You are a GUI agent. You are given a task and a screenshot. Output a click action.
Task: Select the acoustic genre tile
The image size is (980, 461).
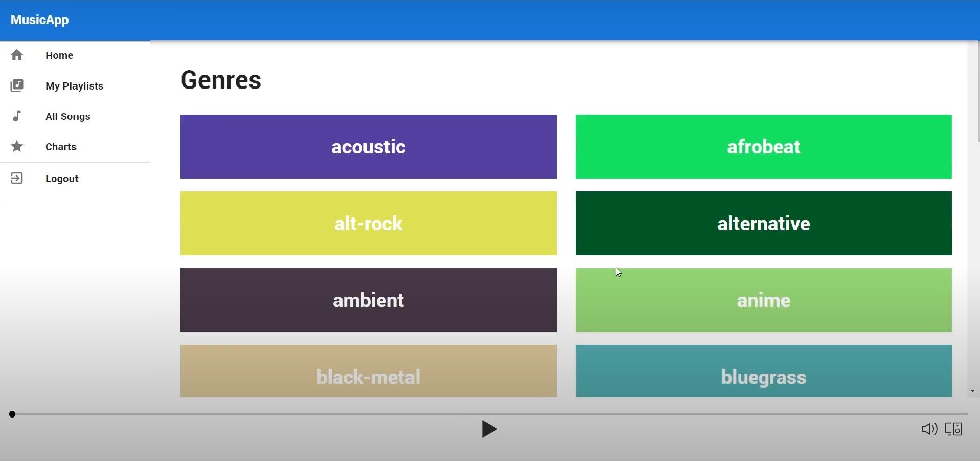368,147
